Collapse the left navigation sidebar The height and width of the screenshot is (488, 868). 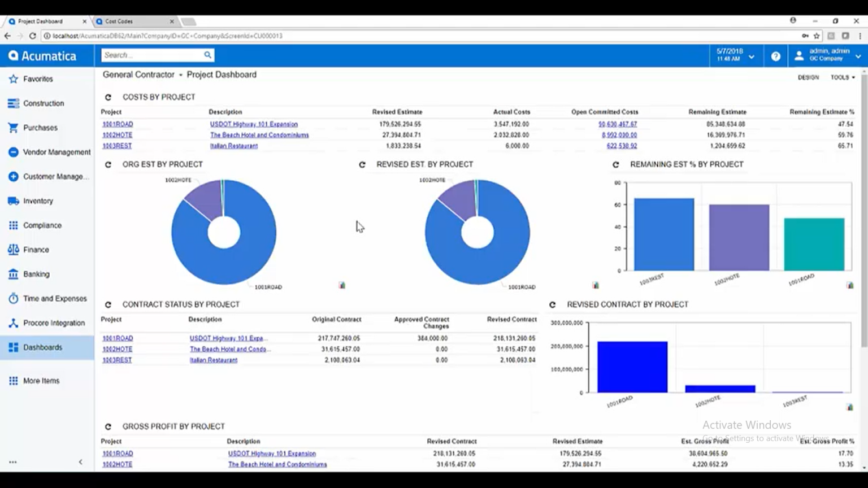click(x=80, y=461)
